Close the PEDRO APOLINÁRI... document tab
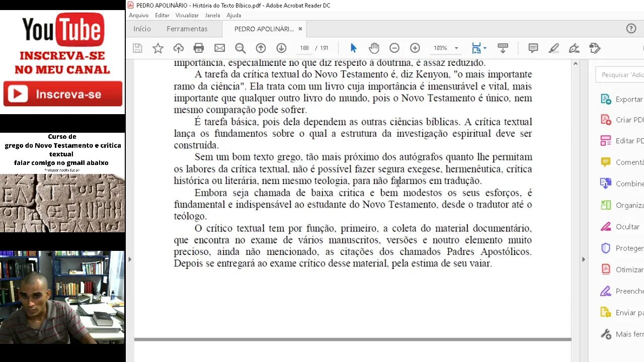644x362 pixels. [300, 29]
